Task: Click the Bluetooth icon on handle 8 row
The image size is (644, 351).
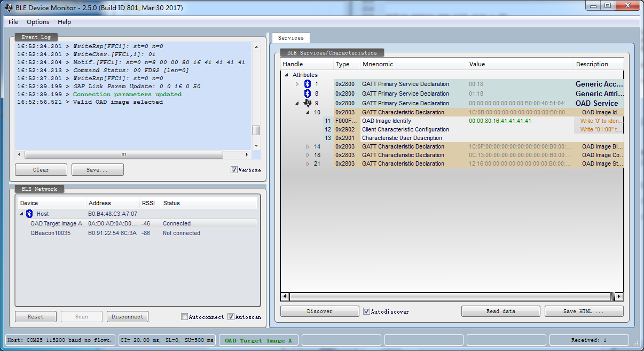Action: coord(307,94)
